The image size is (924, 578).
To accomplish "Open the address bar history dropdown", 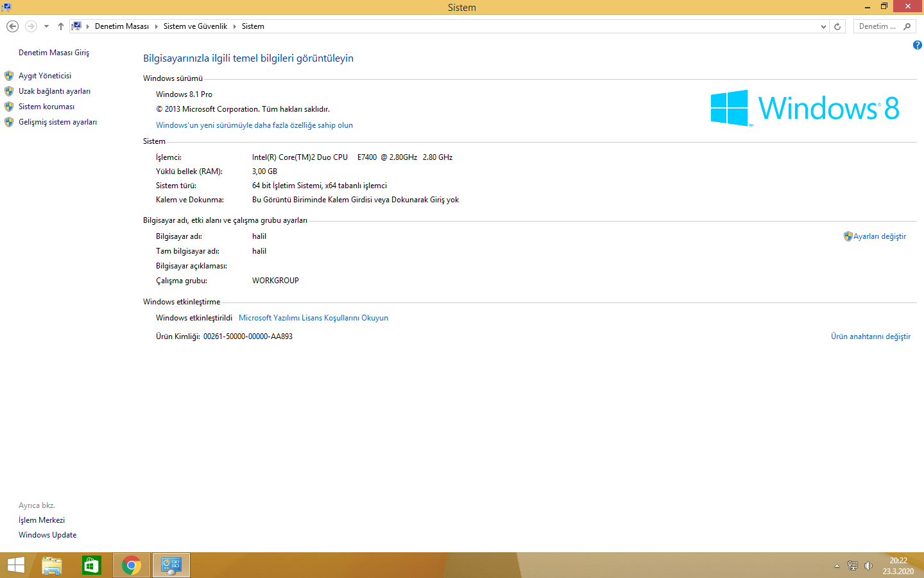I will click(823, 26).
